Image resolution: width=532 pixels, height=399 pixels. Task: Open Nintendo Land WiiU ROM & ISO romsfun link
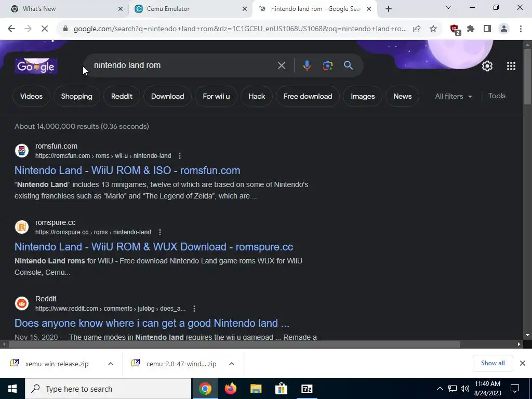127,170
